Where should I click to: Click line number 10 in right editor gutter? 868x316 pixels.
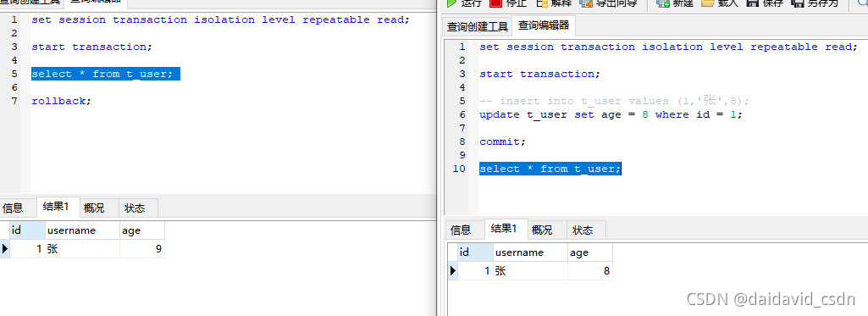[x=459, y=169]
